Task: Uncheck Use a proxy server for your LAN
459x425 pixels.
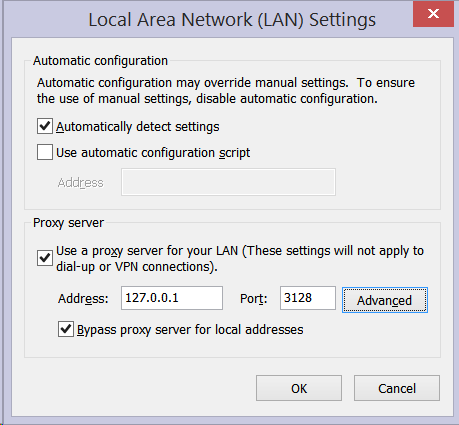Action: (x=45, y=258)
